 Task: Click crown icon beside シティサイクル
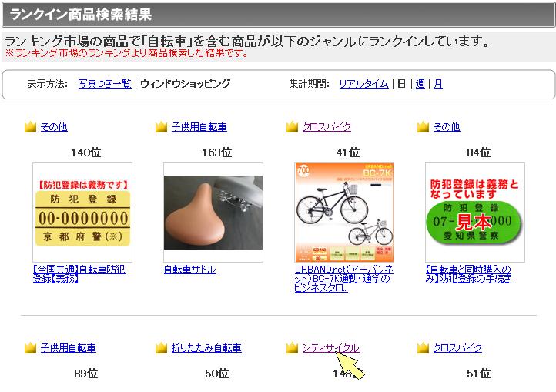point(292,348)
